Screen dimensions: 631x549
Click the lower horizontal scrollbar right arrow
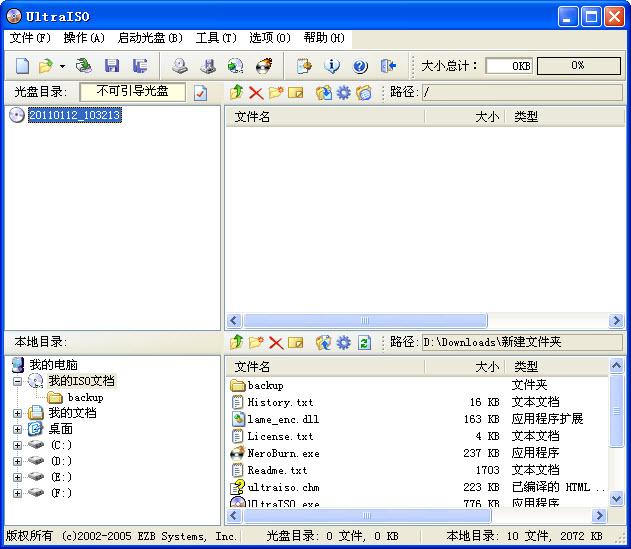point(599,516)
